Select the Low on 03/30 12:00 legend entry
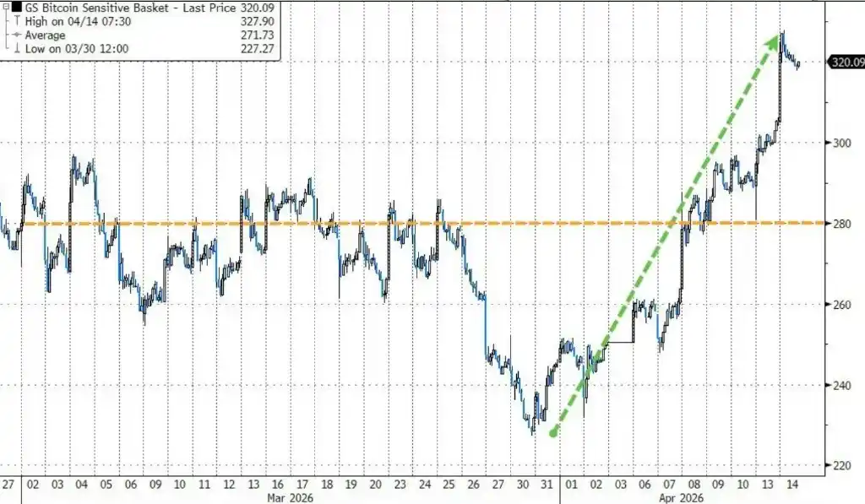This screenshot has width=865, height=504. coord(64,48)
